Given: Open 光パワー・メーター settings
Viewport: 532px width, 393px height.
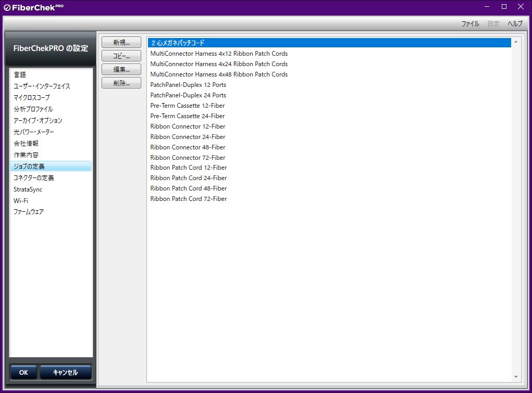Looking at the screenshot, I should coord(51,132).
